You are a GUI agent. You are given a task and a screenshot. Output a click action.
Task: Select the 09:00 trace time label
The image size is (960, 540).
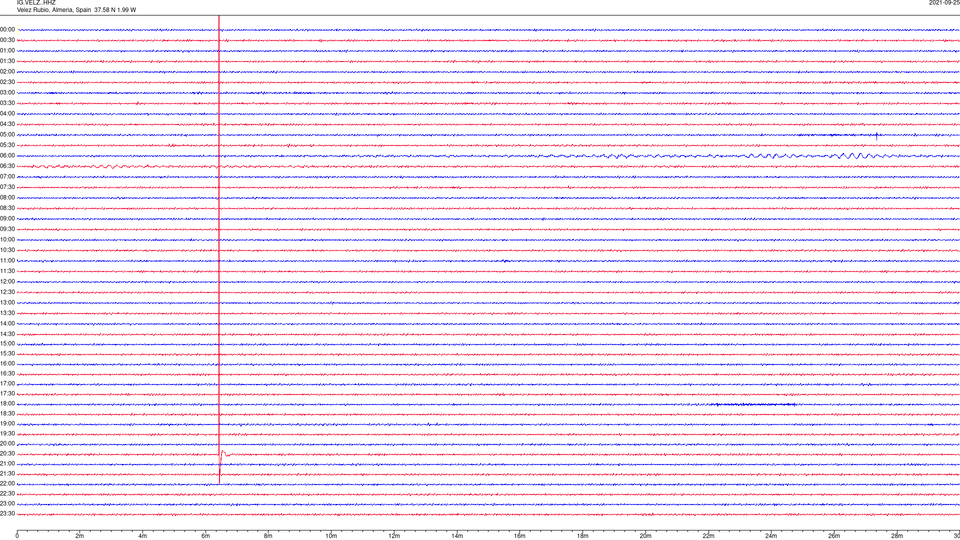pos(7,219)
